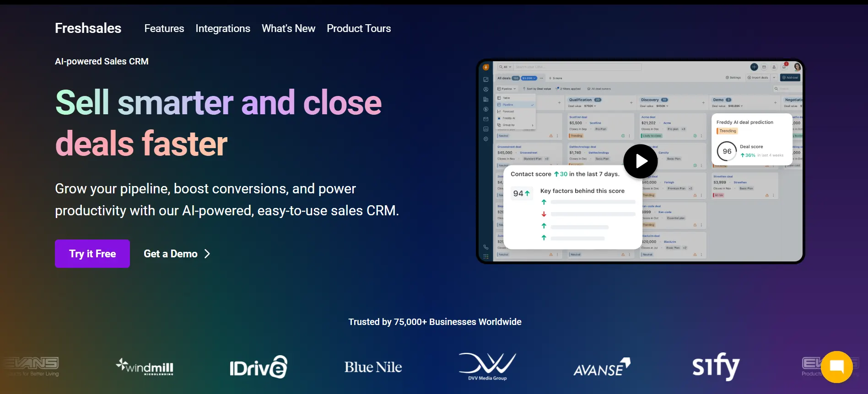
Task: Open the chat support widget
Action: (836, 367)
